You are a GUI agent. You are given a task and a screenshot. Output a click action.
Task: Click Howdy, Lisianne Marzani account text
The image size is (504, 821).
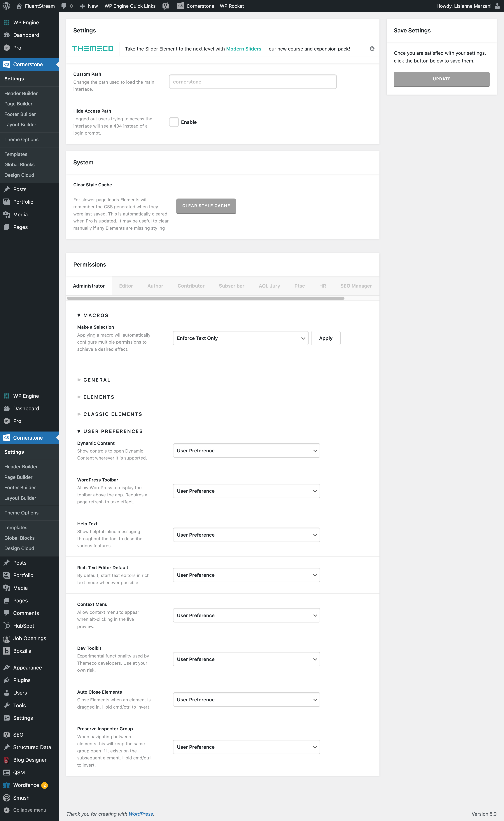pyautogui.click(x=464, y=6)
